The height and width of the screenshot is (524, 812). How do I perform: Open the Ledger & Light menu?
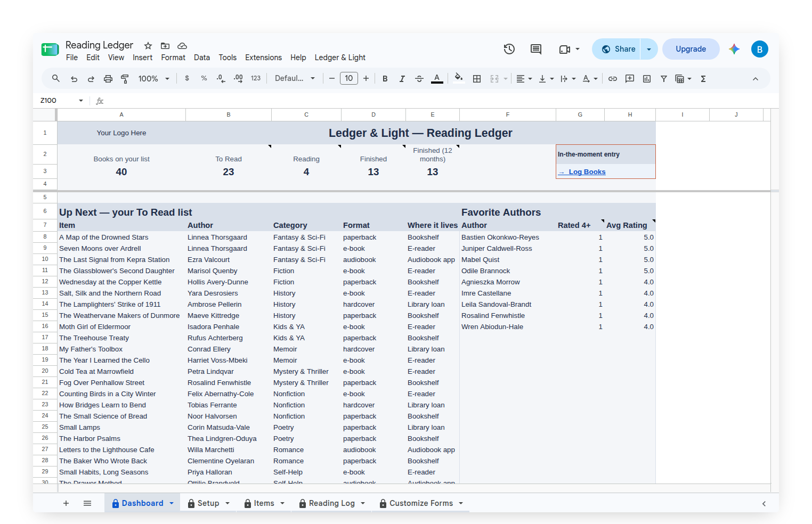[340, 58]
